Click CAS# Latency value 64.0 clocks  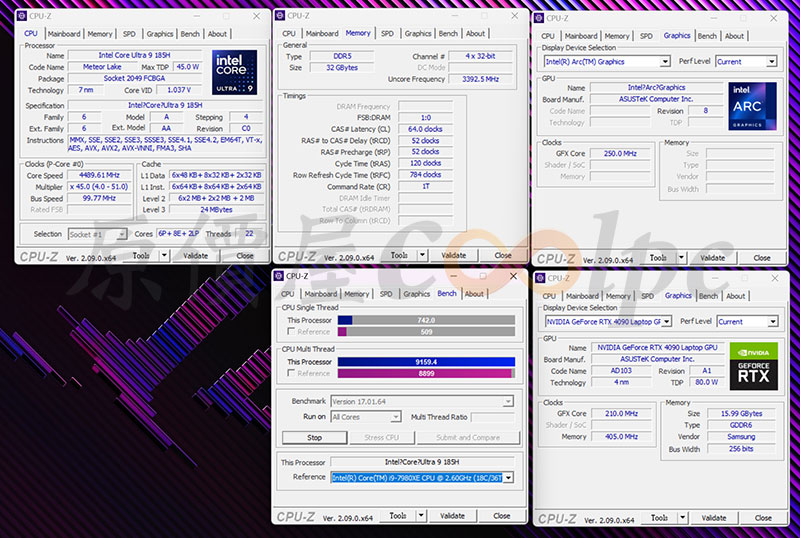426,129
